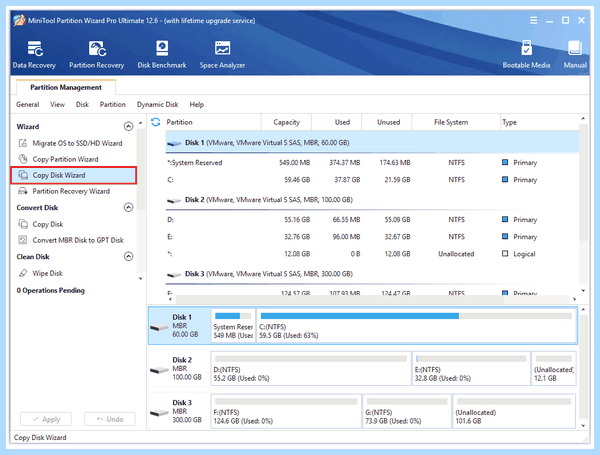Select System Reserved block in disk map
The height and width of the screenshot is (455, 600).
pyautogui.click(x=233, y=326)
